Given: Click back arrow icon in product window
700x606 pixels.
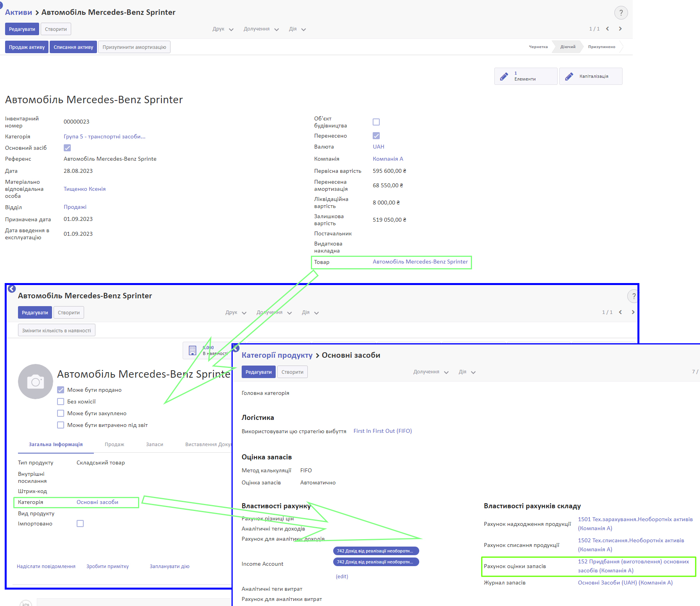Looking at the screenshot, I should tap(12, 289).
